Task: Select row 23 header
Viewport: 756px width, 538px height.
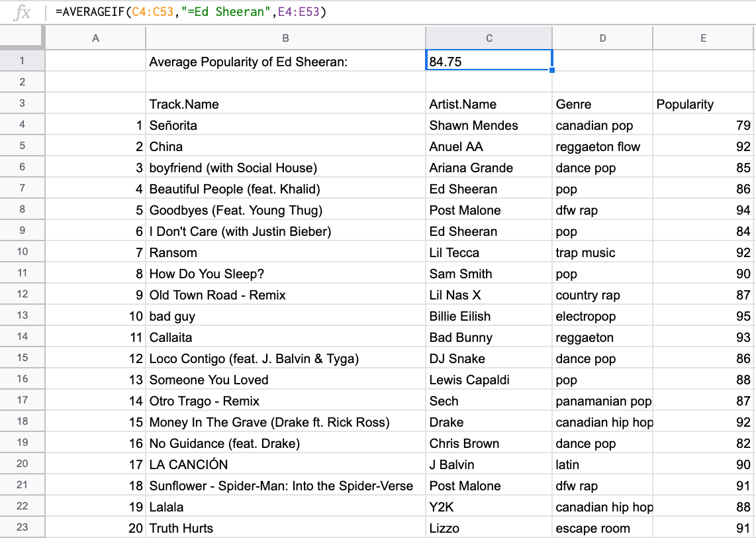Action: coord(23,527)
